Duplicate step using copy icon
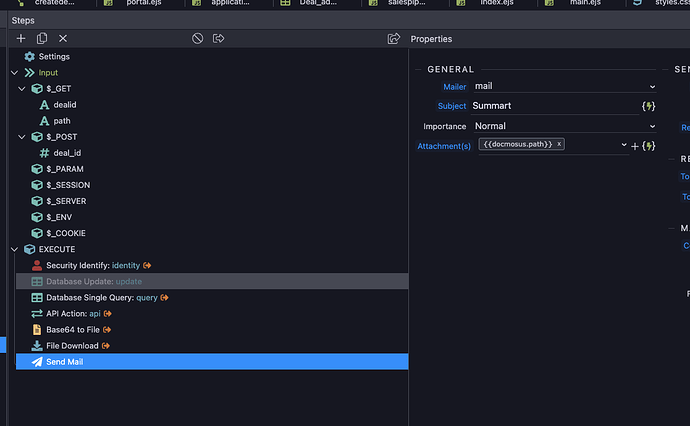 pos(42,38)
